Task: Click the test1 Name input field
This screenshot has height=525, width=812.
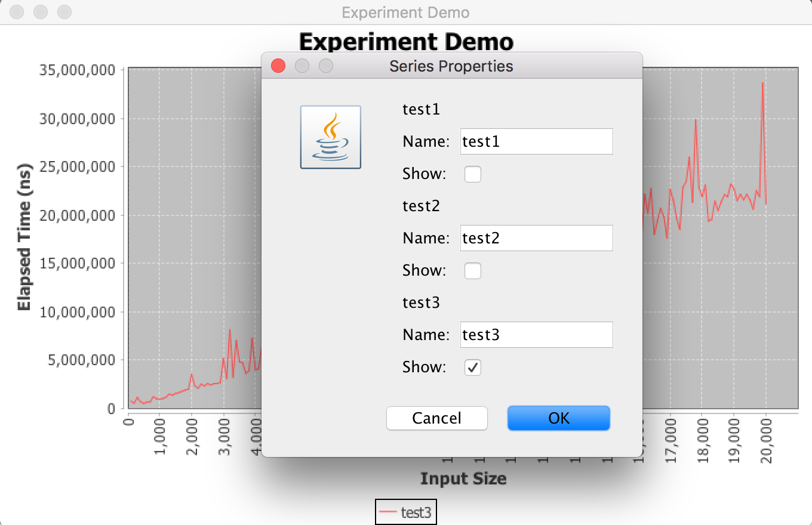Action: point(536,141)
